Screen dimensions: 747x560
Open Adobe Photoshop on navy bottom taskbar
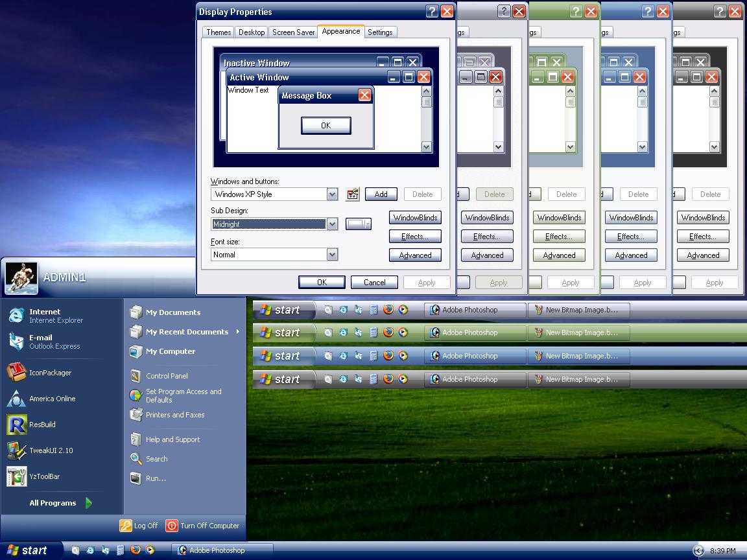[222, 550]
